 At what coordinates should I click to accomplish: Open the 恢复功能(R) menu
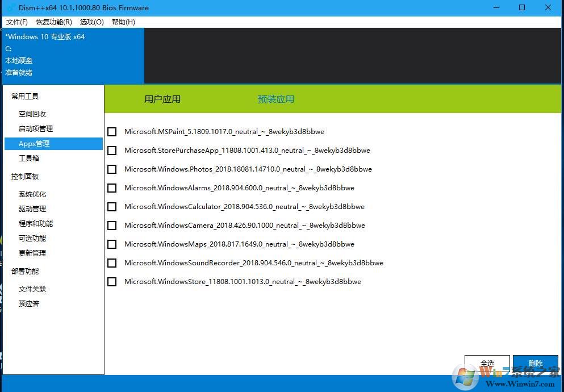pyautogui.click(x=54, y=22)
